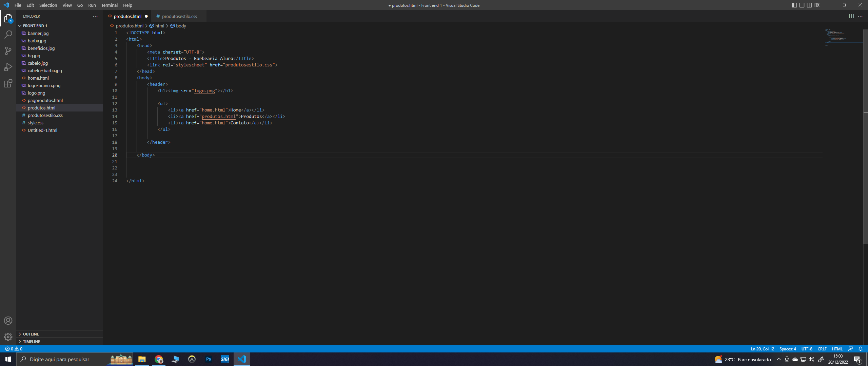Click the editor minimap preview
The image size is (868, 366).
844,37
